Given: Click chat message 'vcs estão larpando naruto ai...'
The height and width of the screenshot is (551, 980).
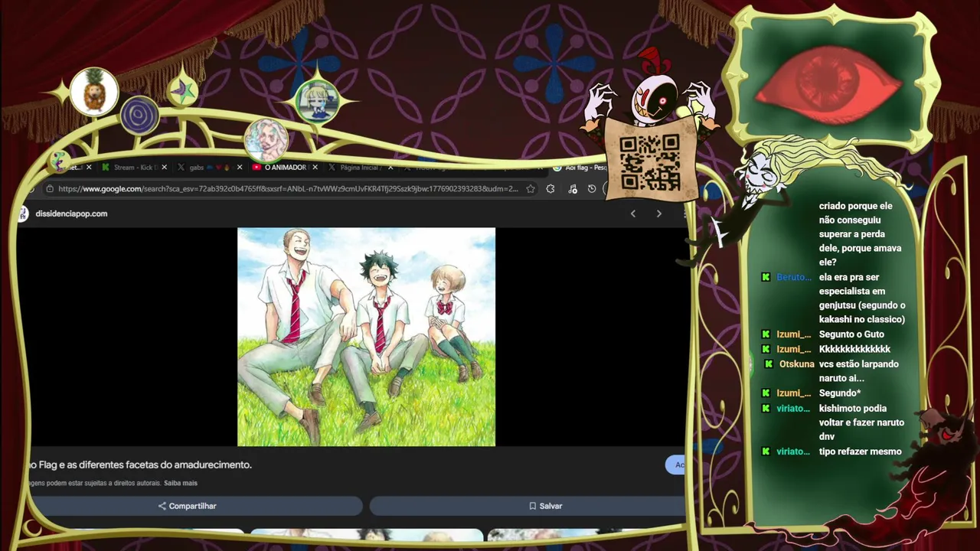Looking at the screenshot, I should pyautogui.click(x=858, y=371).
